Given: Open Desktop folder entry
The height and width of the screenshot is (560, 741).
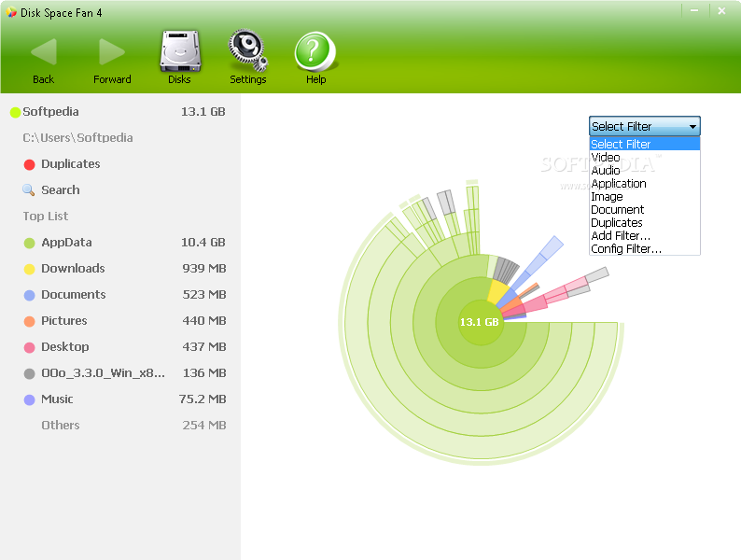Looking at the screenshot, I should pos(64,347).
